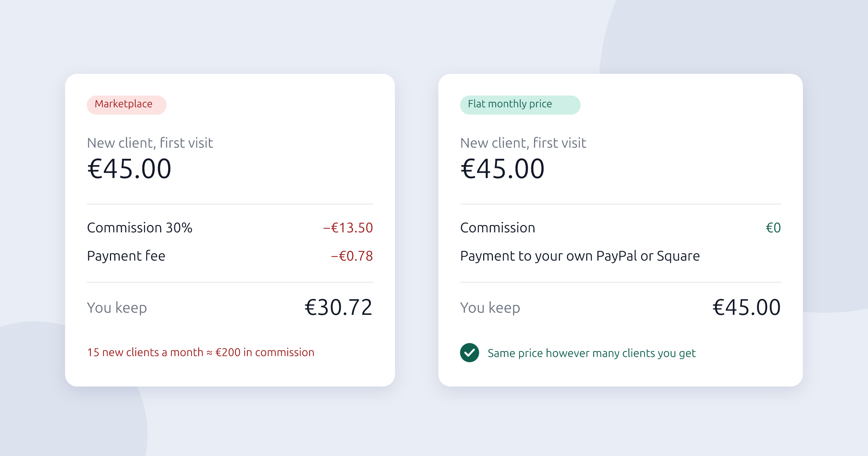The image size is (868, 456).
Task: Click the marketplace card €45.00 price
Action: 129,169
